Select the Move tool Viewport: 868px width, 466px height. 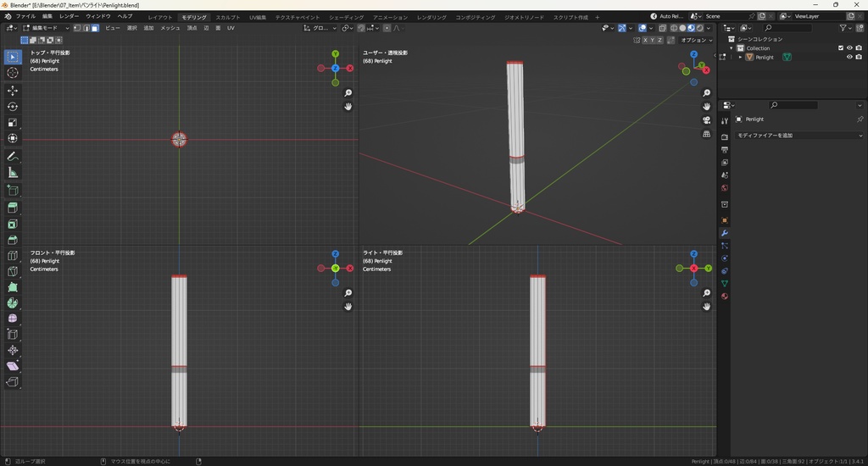(x=13, y=90)
